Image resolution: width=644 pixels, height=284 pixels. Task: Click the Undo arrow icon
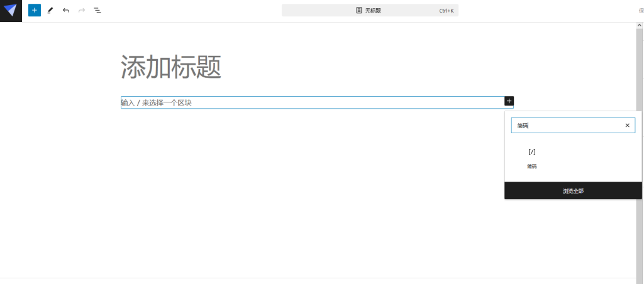pyautogui.click(x=66, y=11)
